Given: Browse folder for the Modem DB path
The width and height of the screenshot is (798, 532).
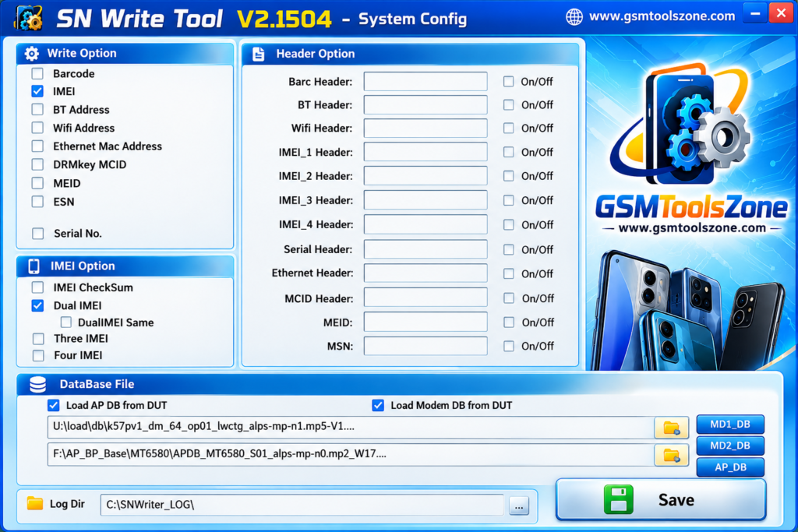Looking at the screenshot, I should (671, 428).
